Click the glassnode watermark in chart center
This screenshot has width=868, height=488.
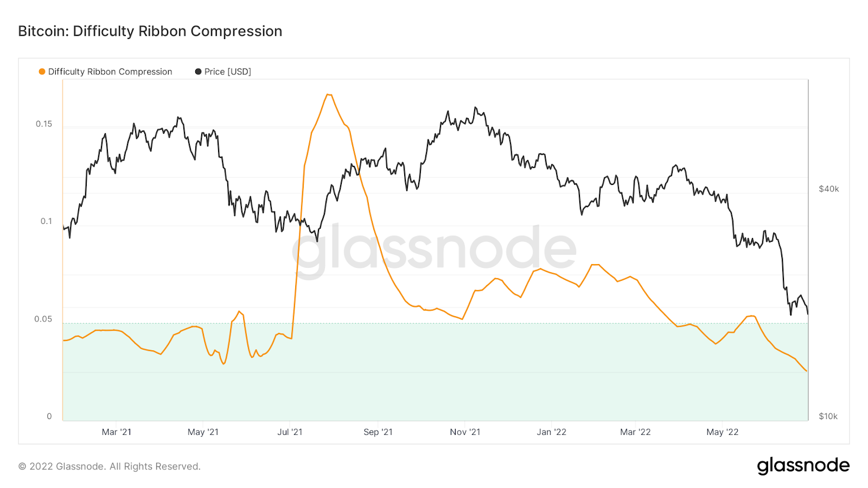pyautogui.click(x=434, y=249)
